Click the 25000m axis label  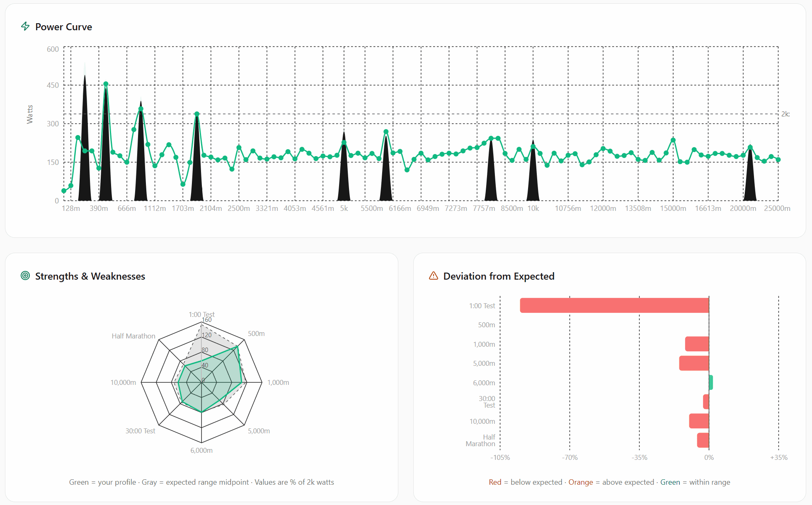[778, 208]
